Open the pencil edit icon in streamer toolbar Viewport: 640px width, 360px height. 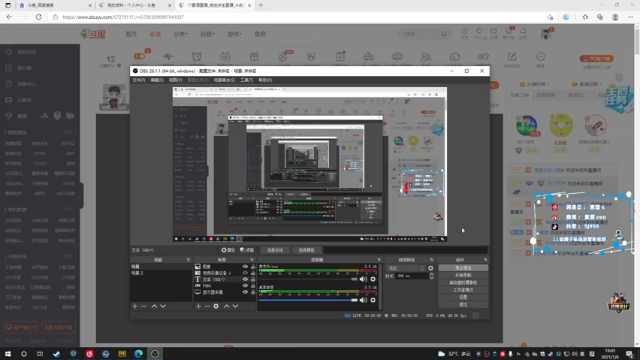click(512, 57)
